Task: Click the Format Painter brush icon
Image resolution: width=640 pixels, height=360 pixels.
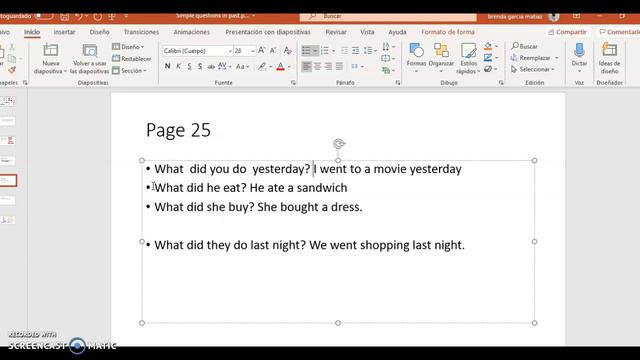Action: pos(12,70)
